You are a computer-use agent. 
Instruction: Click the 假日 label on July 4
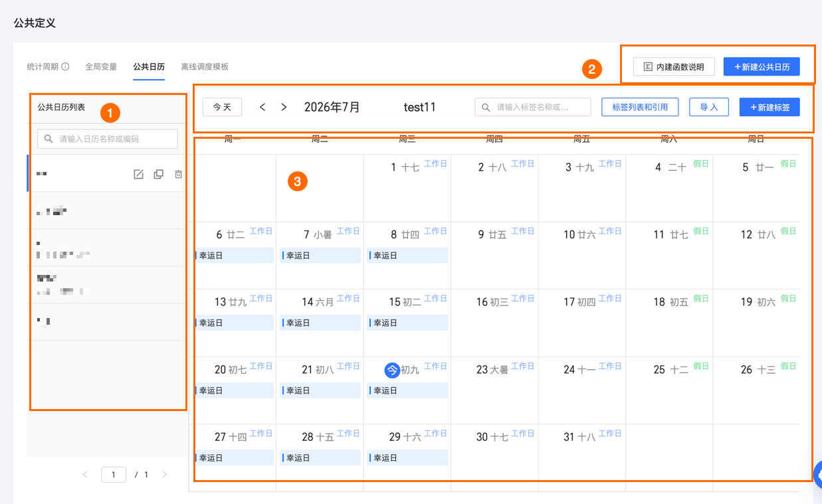(701, 164)
